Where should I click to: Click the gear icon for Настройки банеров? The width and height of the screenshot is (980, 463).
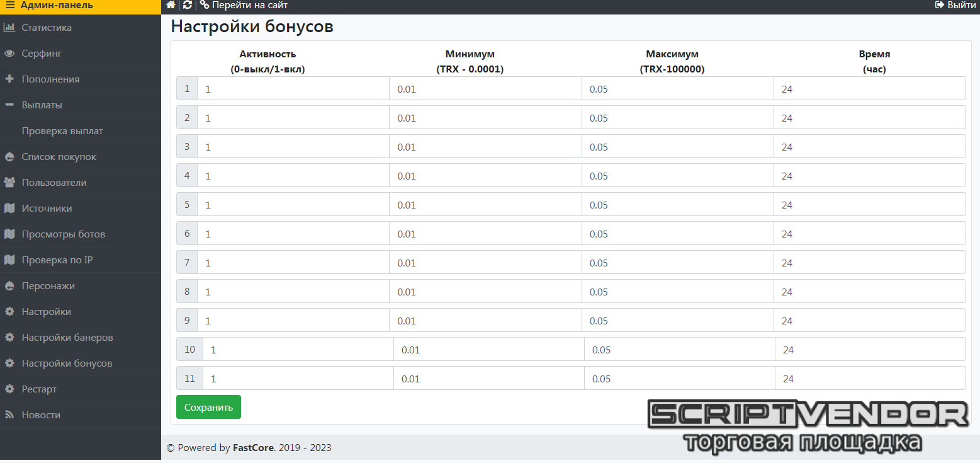[9, 338]
